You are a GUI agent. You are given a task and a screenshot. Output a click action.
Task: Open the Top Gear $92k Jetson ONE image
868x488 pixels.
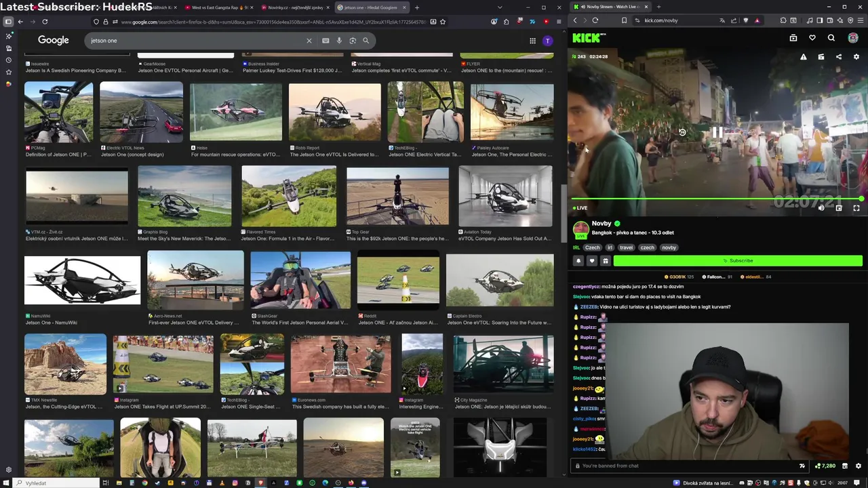[x=397, y=196]
